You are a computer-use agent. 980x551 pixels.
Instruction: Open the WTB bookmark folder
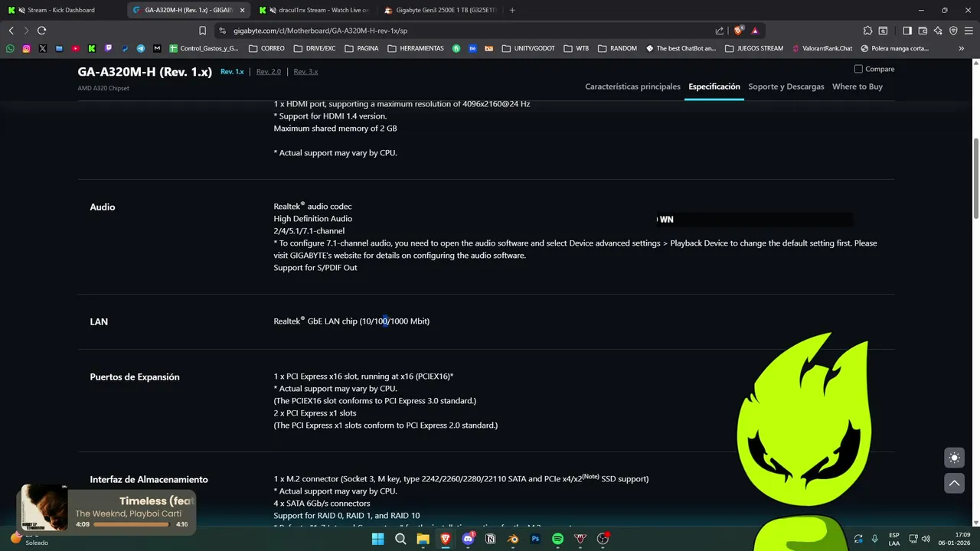pyautogui.click(x=576, y=48)
